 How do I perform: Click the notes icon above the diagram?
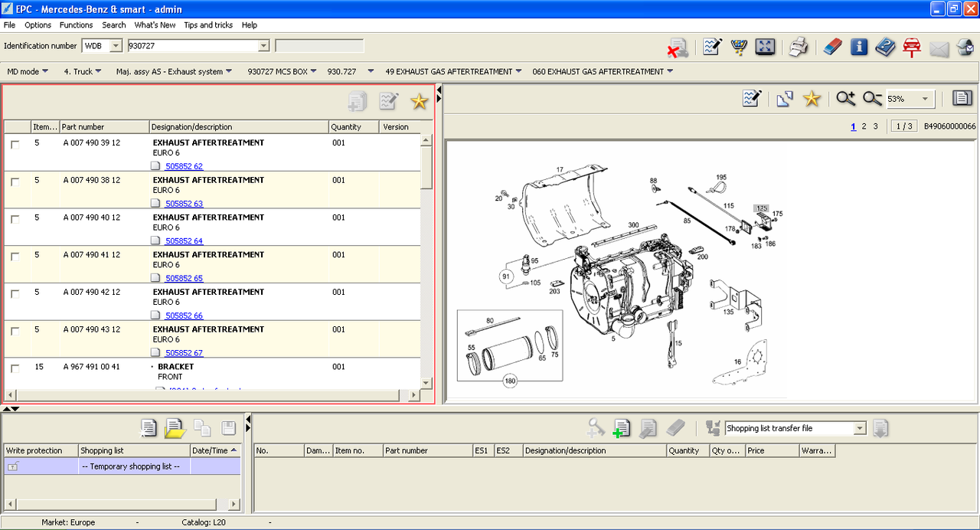pos(752,99)
